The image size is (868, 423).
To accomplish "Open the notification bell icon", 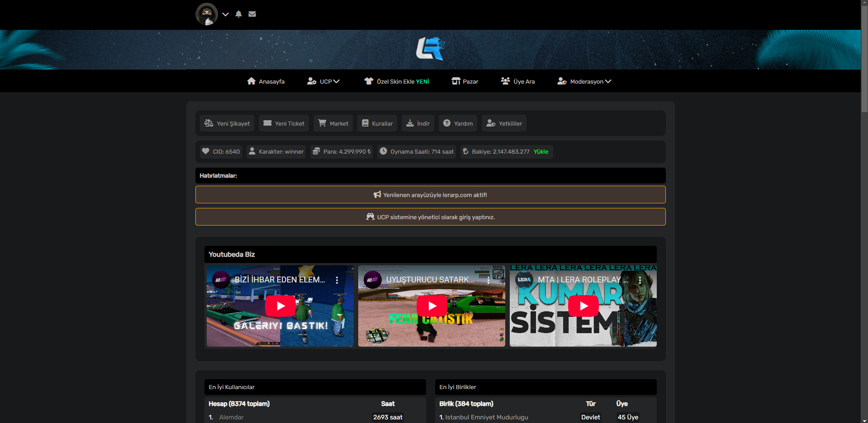I will point(239,14).
